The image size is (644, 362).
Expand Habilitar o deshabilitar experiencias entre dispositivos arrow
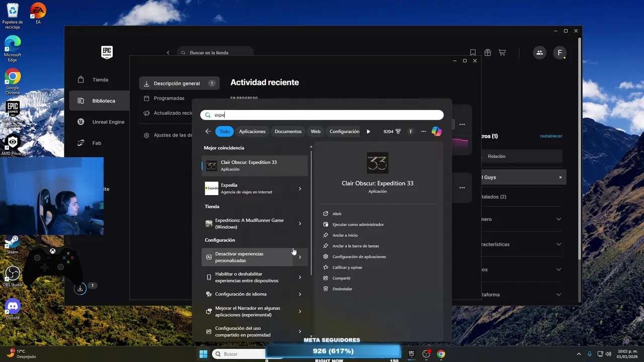coord(300,277)
